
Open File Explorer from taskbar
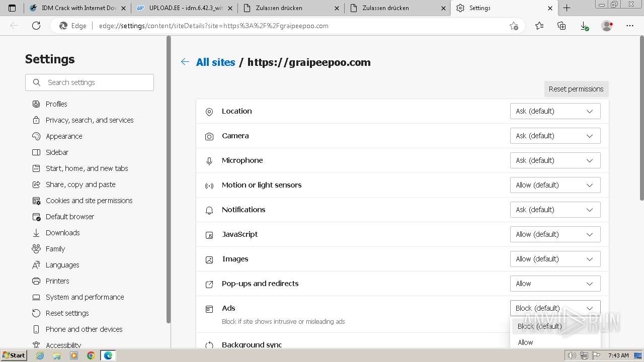pyautogui.click(x=57, y=355)
